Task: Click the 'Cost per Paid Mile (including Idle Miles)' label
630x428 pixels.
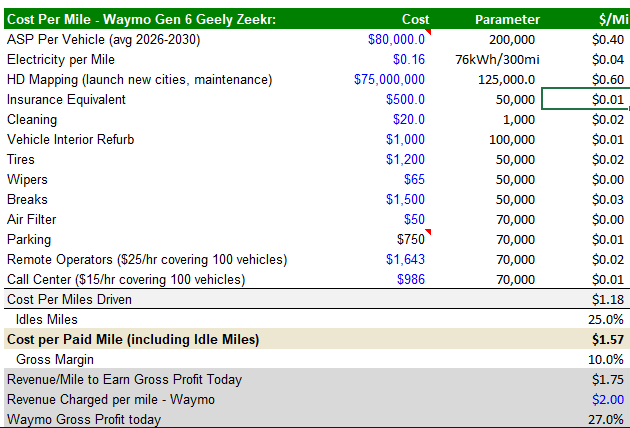Action: coord(133,340)
